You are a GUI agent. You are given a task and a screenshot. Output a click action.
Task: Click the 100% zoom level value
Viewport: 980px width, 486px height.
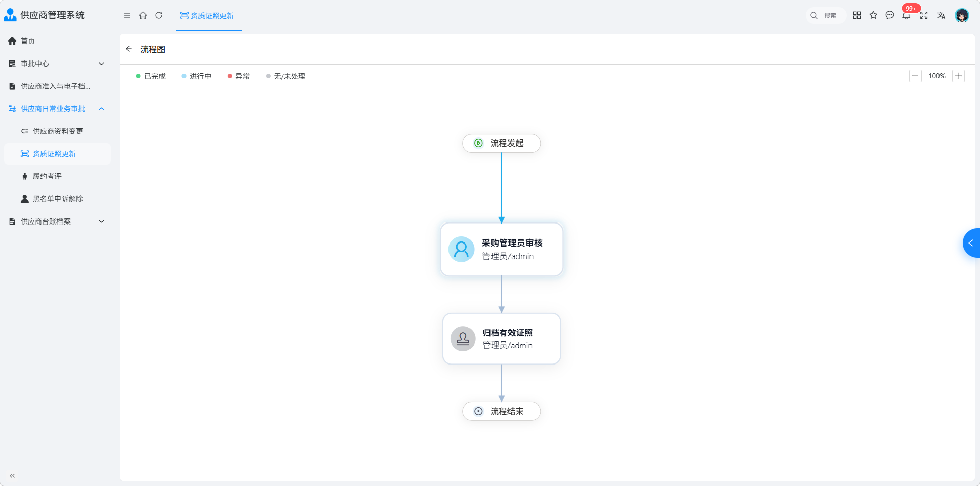click(937, 76)
